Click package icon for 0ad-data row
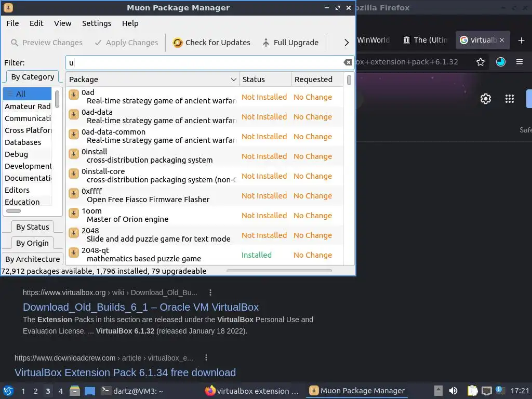532x399 pixels. (x=74, y=114)
